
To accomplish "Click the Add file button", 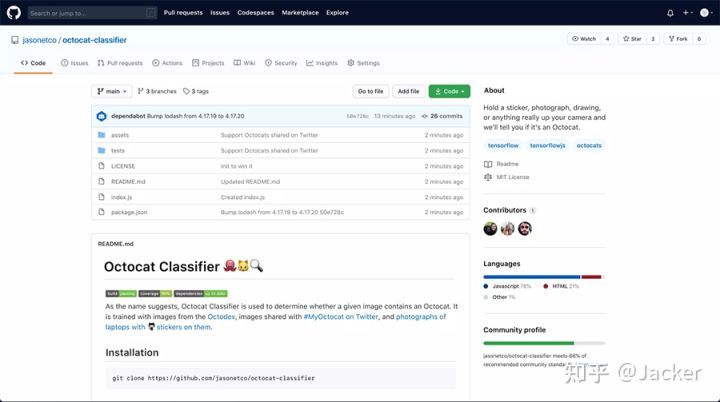I will tap(409, 91).
